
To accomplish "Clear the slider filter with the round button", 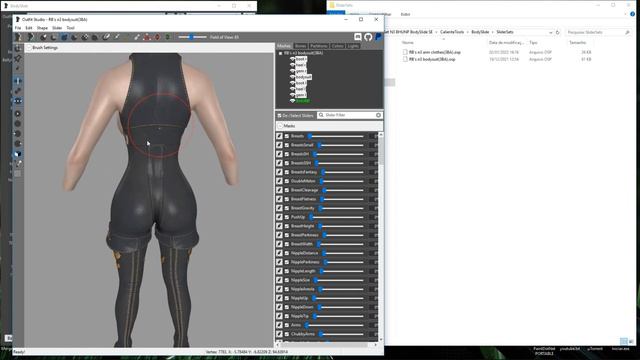I will click(x=378, y=115).
